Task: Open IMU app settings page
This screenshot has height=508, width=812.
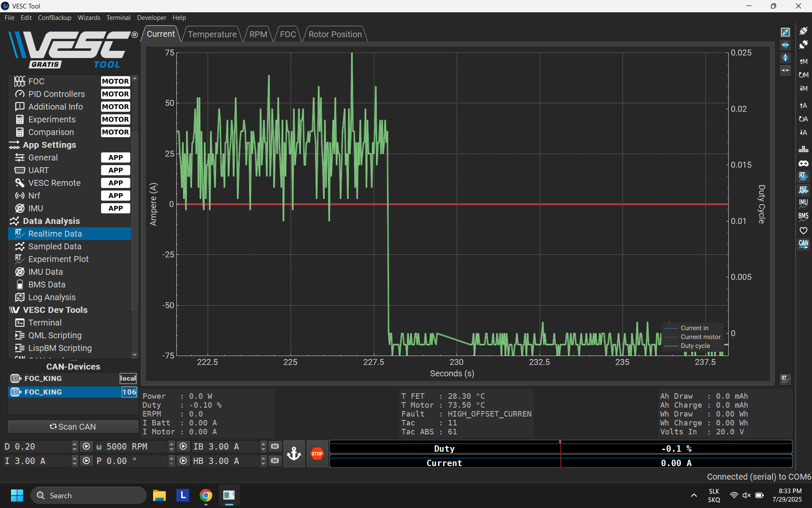Action: 70,208
